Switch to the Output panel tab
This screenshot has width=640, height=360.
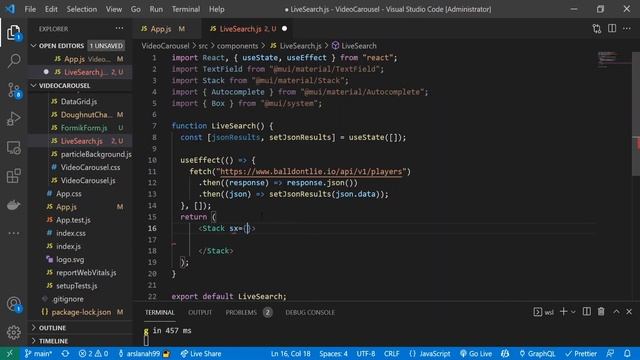200,312
